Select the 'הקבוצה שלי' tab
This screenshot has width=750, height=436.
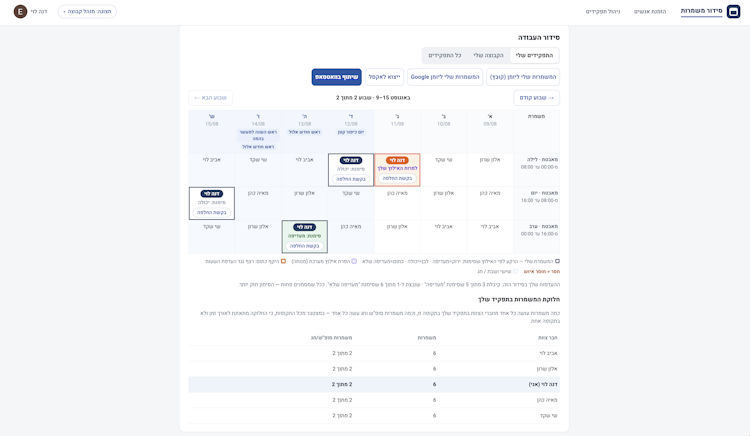pos(488,55)
